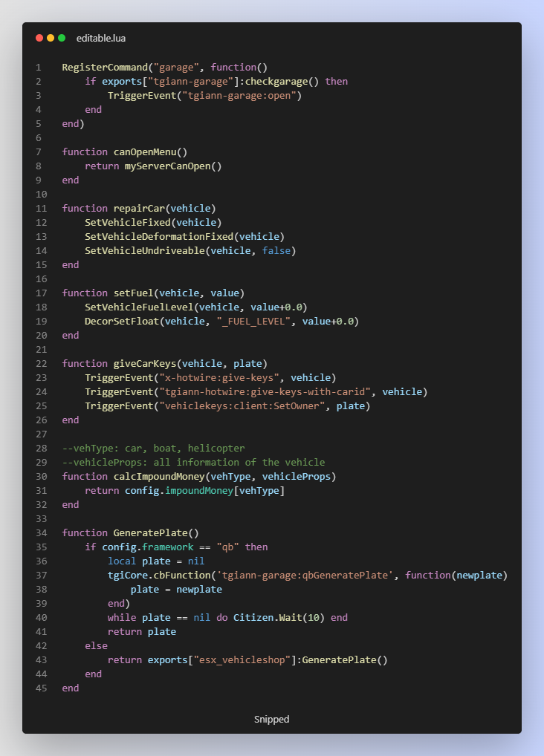This screenshot has width=544, height=756.
Task: Click "return plate" on line 41
Action: (x=142, y=631)
